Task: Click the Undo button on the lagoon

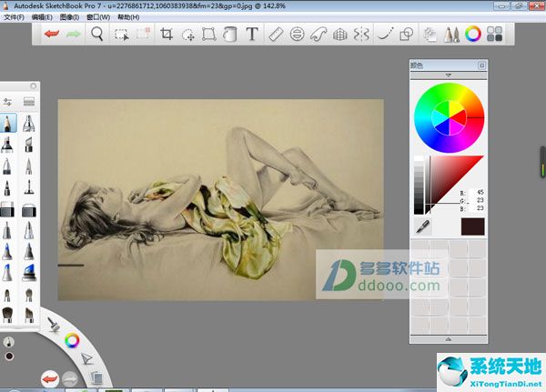Action: click(x=50, y=379)
